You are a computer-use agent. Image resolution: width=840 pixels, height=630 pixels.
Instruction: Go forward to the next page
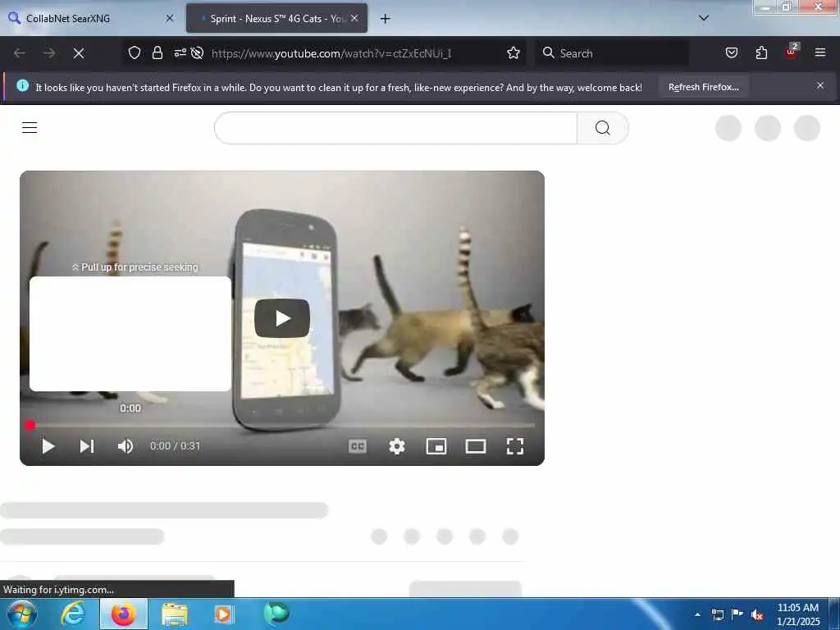pyautogui.click(x=49, y=53)
